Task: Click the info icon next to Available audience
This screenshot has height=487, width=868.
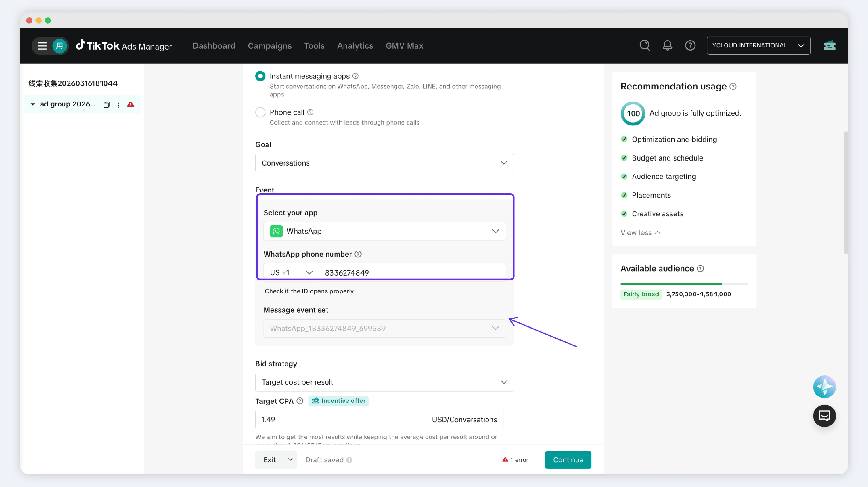Action: point(700,269)
